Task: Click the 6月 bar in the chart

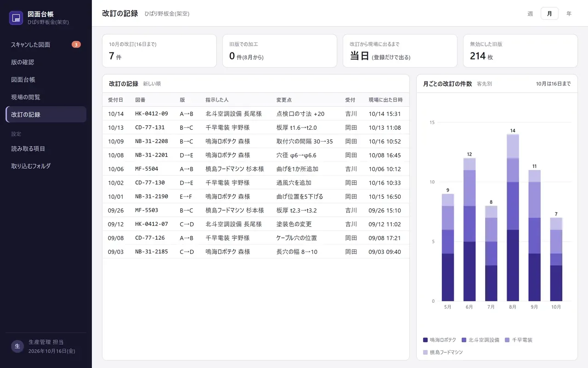Action: pos(469,230)
